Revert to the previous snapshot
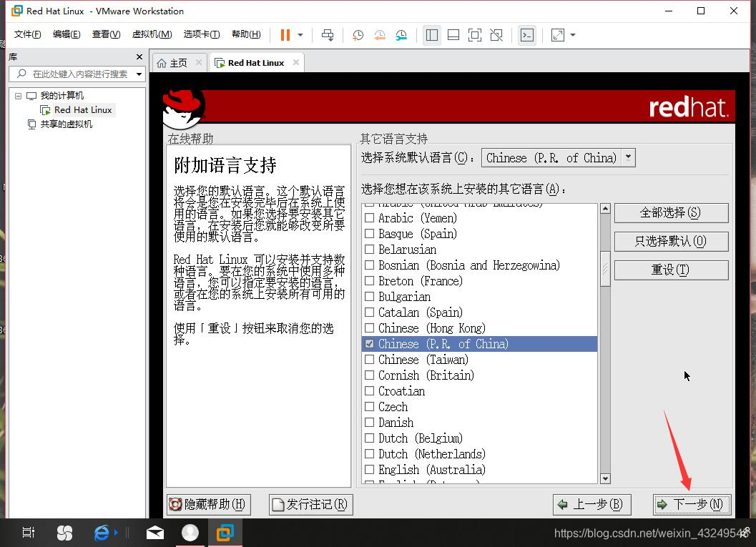The height and width of the screenshot is (547, 756). (x=380, y=35)
